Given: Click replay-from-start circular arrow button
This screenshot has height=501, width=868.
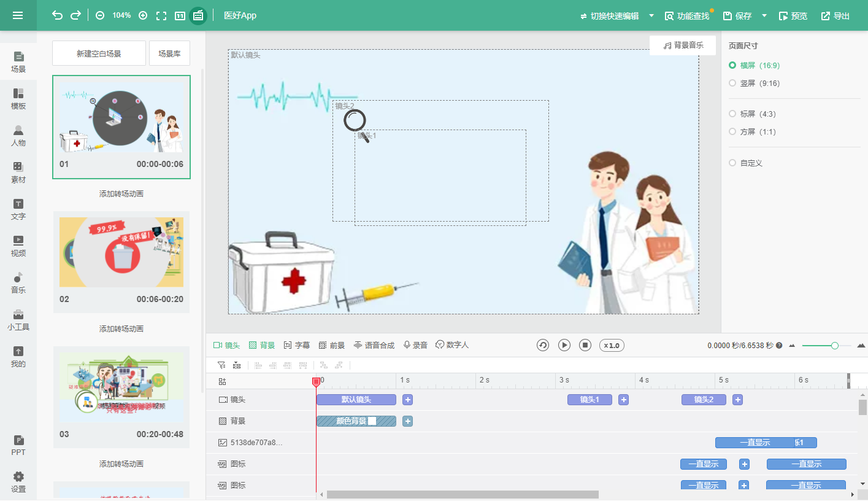Looking at the screenshot, I should coord(543,346).
